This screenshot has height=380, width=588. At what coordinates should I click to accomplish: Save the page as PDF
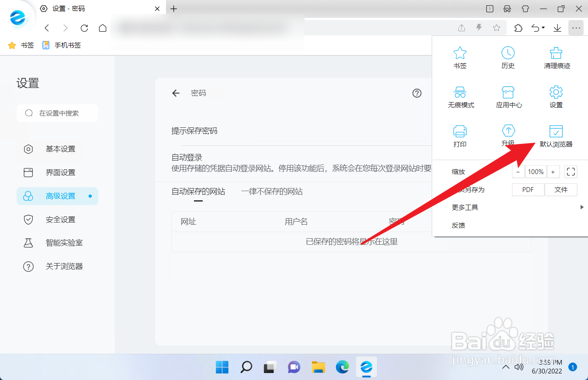(x=528, y=190)
